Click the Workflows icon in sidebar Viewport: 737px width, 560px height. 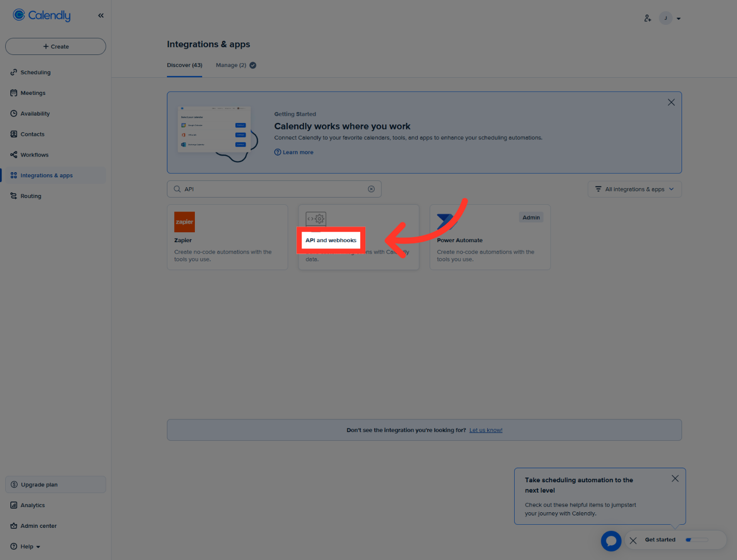pyautogui.click(x=13, y=155)
